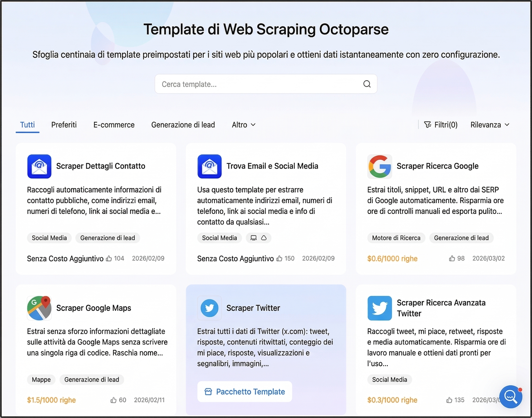The width and height of the screenshot is (532, 418).
Task: Select the Tutti filter tab
Action: 27,125
